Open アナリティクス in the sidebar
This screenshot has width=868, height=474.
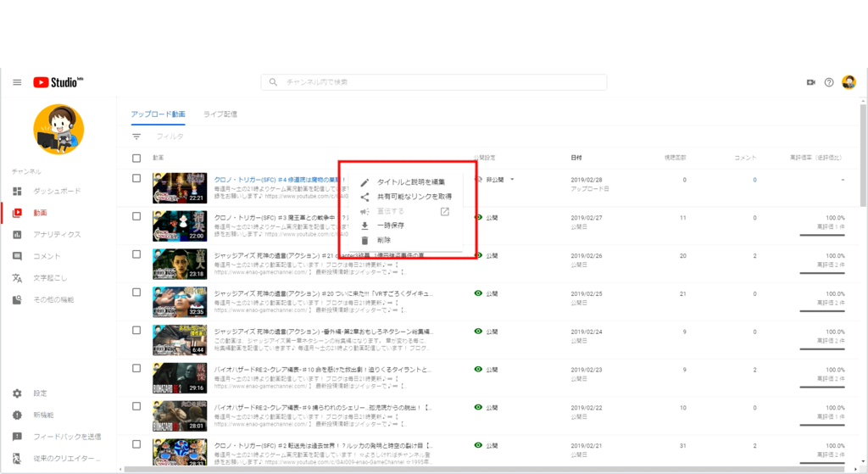click(58, 234)
